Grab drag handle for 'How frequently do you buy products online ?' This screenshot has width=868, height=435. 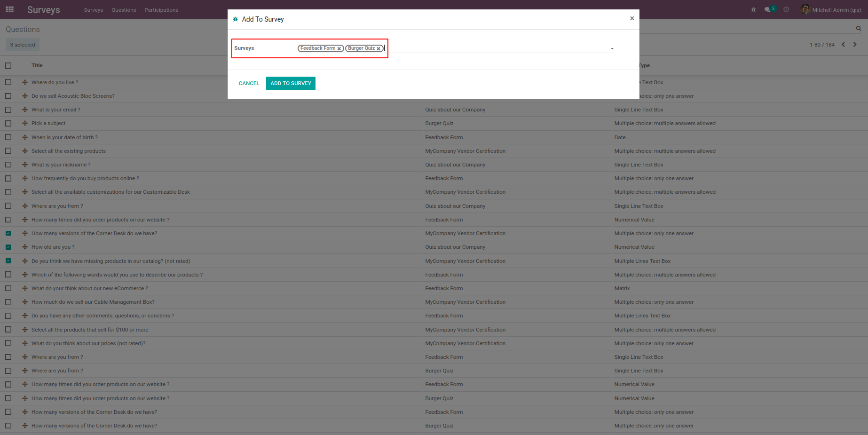25,178
